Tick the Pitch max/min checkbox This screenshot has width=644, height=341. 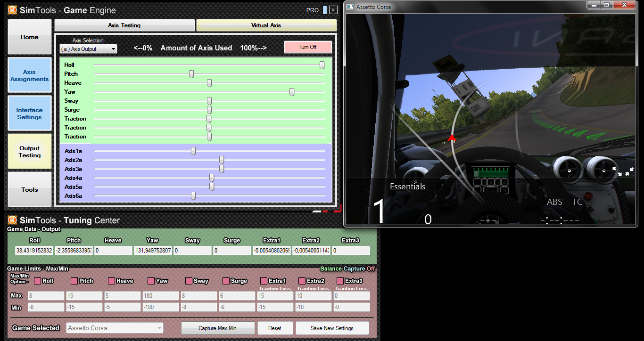point(74,281)
